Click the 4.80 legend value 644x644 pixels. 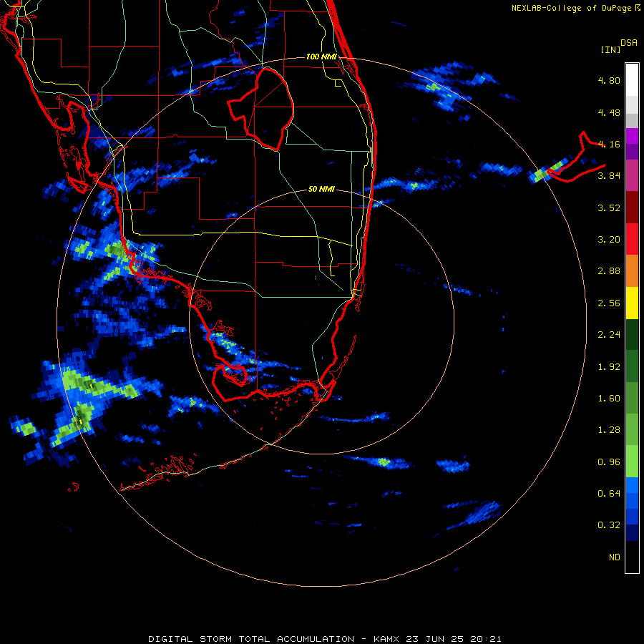[x=609, y=80]
